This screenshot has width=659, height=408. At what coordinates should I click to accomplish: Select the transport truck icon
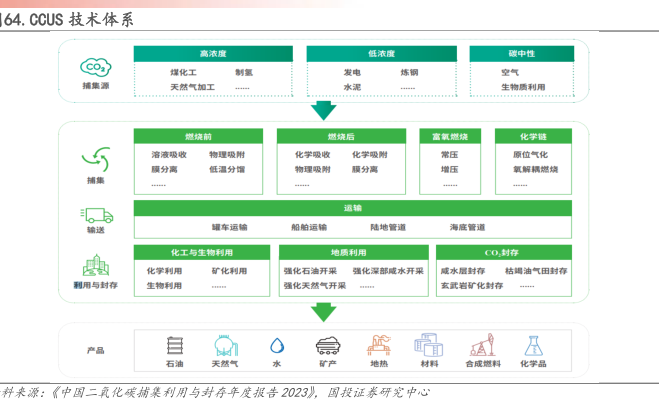[96, 215]
